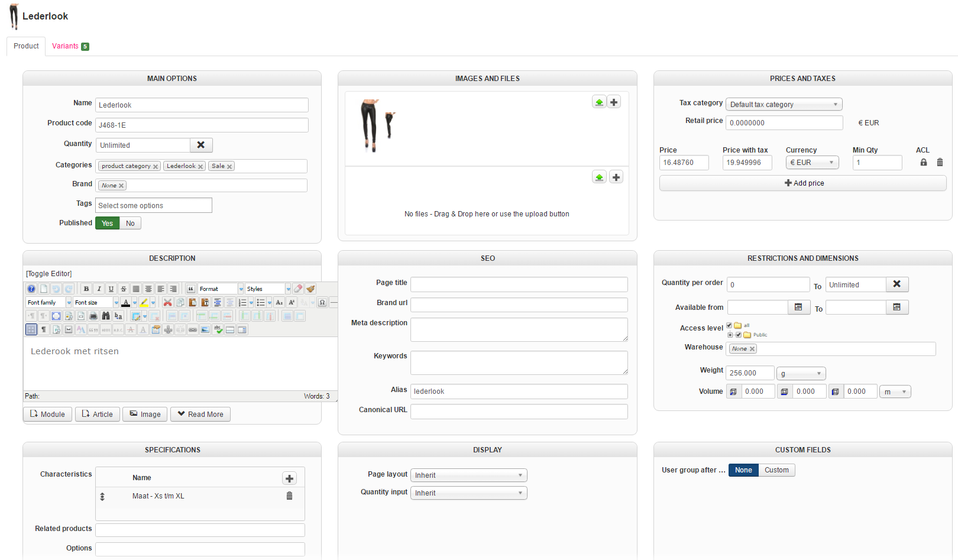Open the Available from calendar picker
958x560 pixels.
tap(798, 307)
